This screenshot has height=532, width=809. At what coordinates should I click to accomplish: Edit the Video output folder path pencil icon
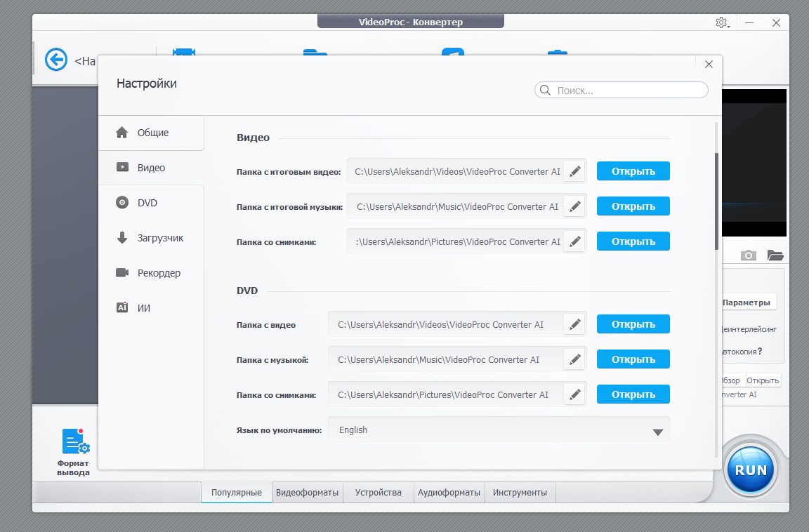(575, 171)
